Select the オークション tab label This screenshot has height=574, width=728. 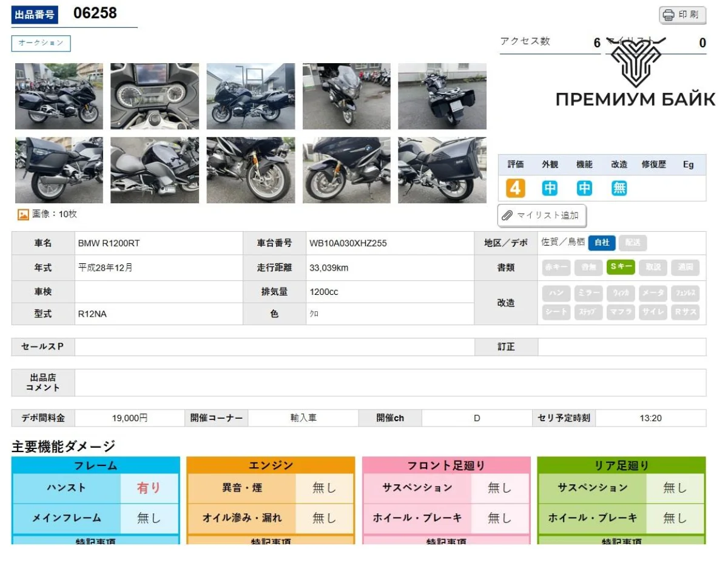[x=41, y=43]
